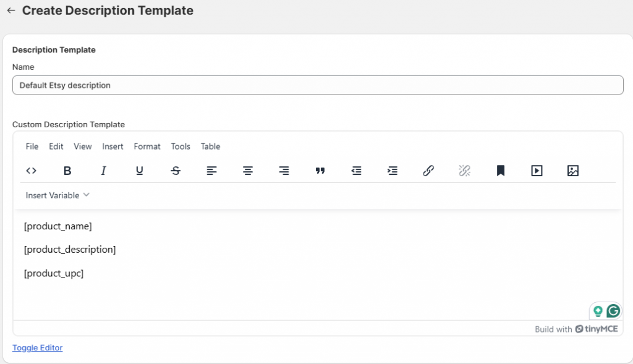Image resolution: width=633 pixels, height=364 pixels.
Task: Click the Toggle Editor link
Action: (37, 348)
